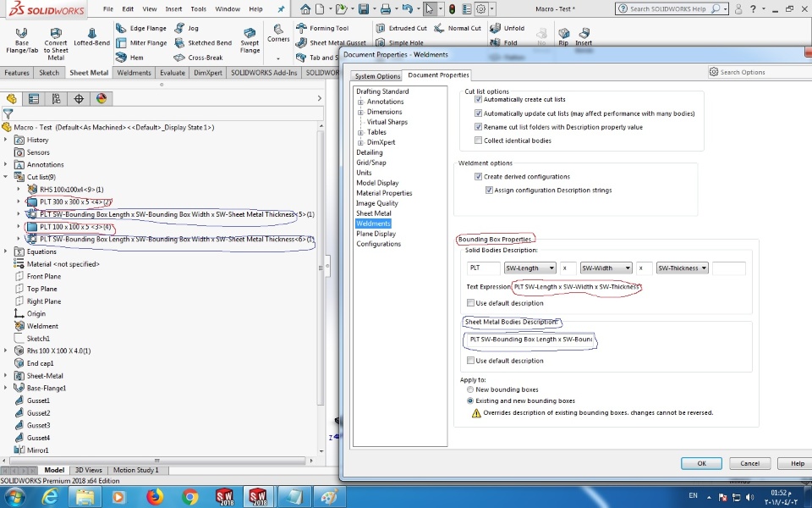812x508 pixels.
Task: Select Convert to Sheet Metal tool
Action: [56, 44]
